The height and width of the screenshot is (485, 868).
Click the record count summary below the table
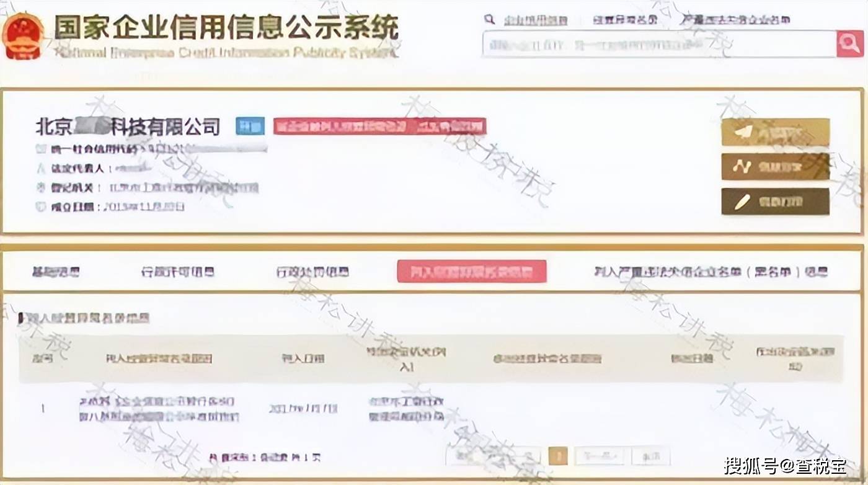pos(265,457)
